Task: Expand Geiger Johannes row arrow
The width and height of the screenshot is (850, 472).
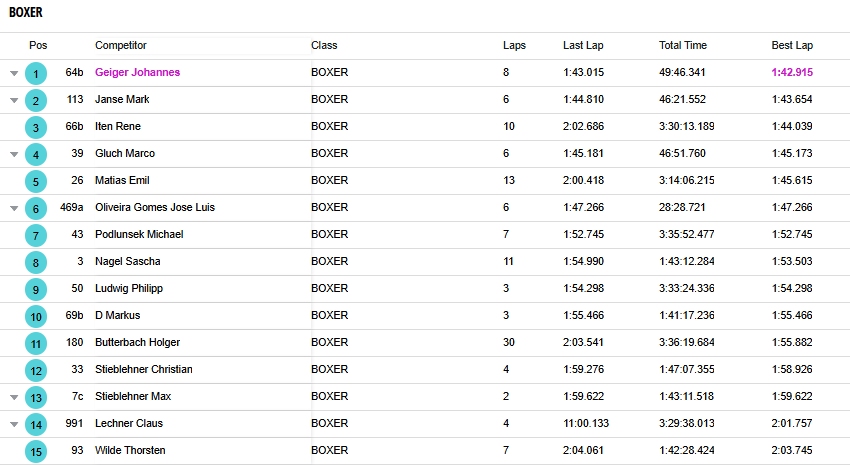Action: pyautogui.click(x=14, y=73)
